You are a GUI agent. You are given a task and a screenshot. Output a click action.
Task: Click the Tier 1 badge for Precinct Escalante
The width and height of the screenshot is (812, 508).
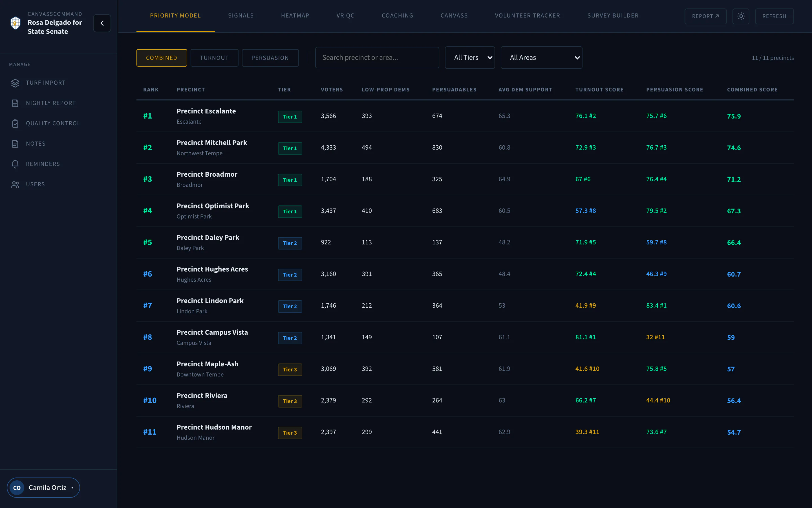click(x=290, y=117)
